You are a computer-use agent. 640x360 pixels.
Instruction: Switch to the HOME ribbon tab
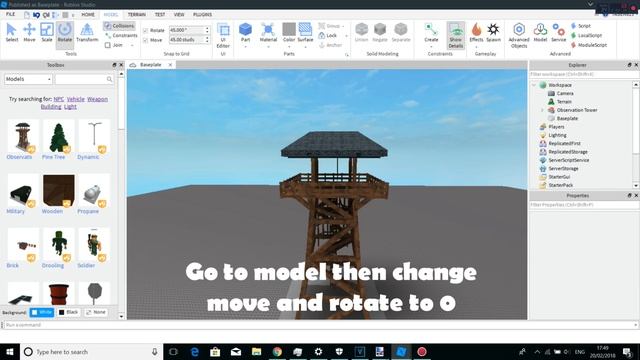point(88,15)
